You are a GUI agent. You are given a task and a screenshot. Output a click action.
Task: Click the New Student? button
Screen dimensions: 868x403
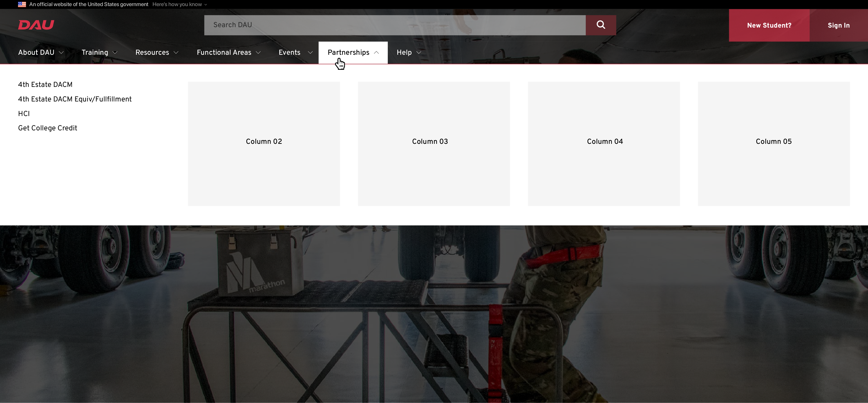pos(769,25)
